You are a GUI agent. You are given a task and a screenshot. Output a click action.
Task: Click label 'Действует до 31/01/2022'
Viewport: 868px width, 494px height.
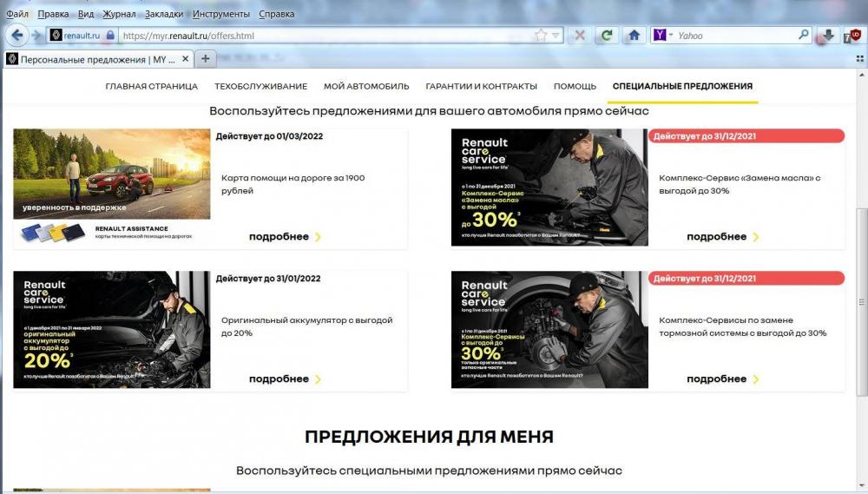(268, 279)
